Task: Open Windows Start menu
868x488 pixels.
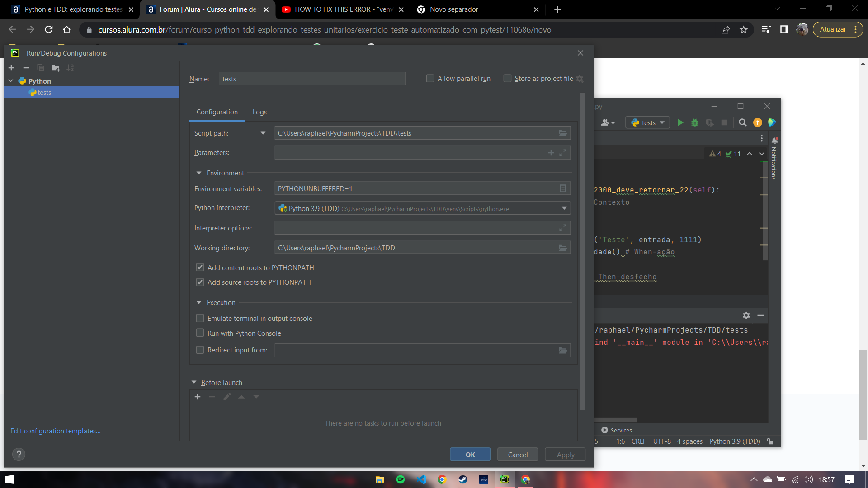Action: coord(10,479)
